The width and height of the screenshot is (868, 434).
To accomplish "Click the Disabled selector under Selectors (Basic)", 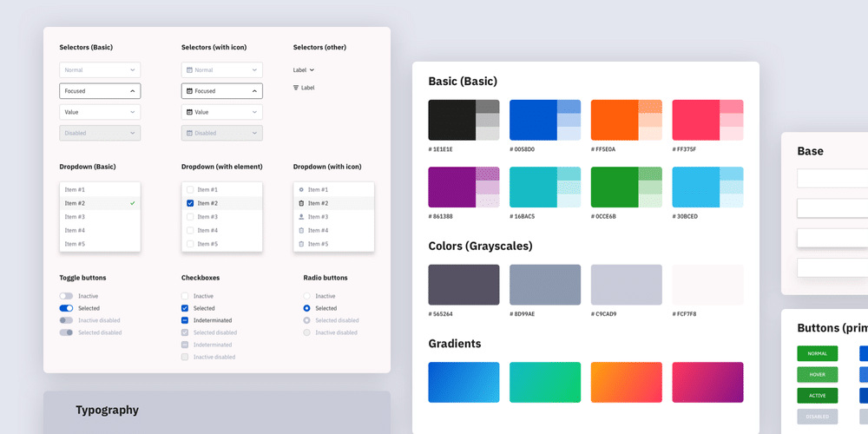I will click(100, 134).
